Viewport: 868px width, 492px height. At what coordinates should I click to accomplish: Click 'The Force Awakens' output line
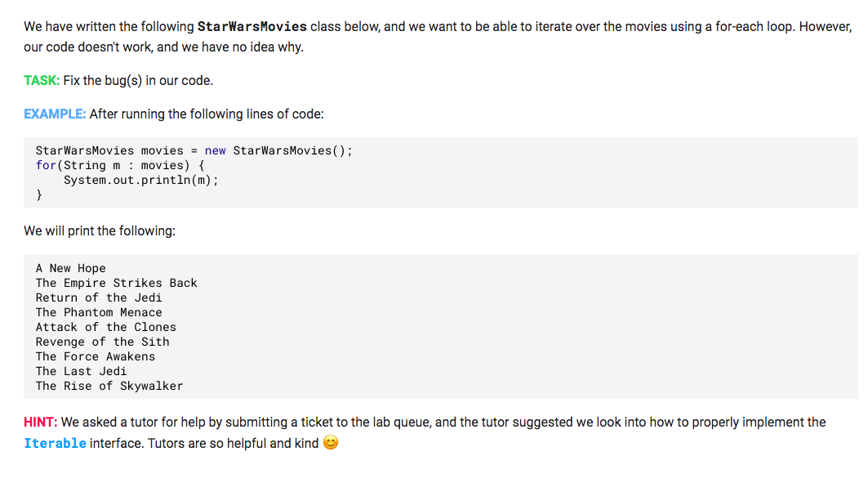coord(96,356)
